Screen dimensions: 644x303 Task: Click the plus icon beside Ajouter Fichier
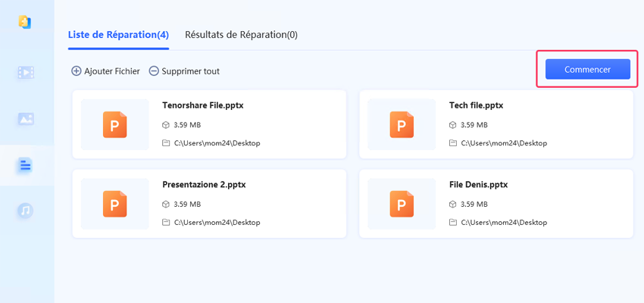tap(77, 71)
